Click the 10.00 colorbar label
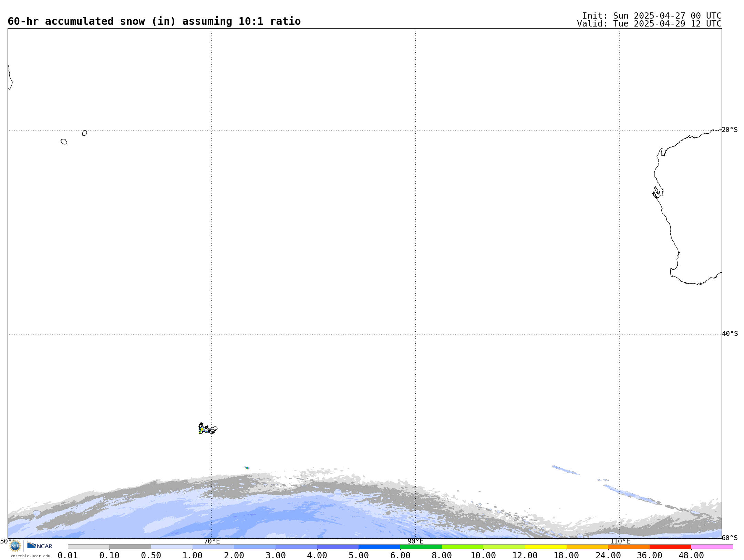The image size is (744, 560). [x=483, y=556]
